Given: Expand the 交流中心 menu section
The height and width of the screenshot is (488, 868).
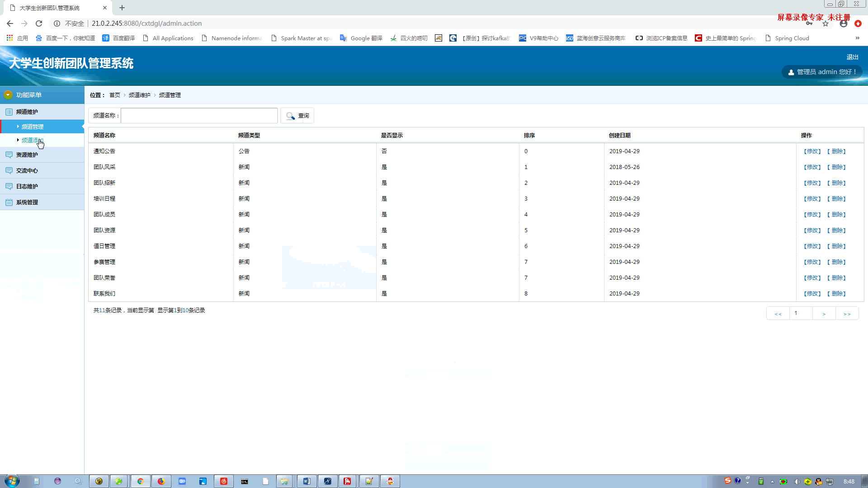Looking at the screenshot, I should (42, 170).
